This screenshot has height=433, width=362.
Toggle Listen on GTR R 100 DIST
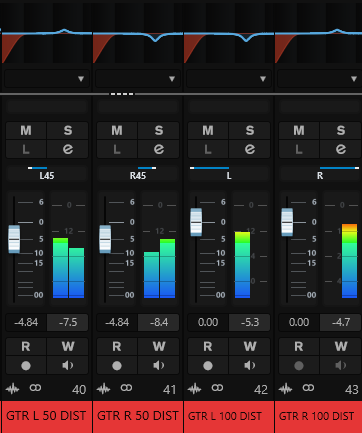tap(299, 149)
